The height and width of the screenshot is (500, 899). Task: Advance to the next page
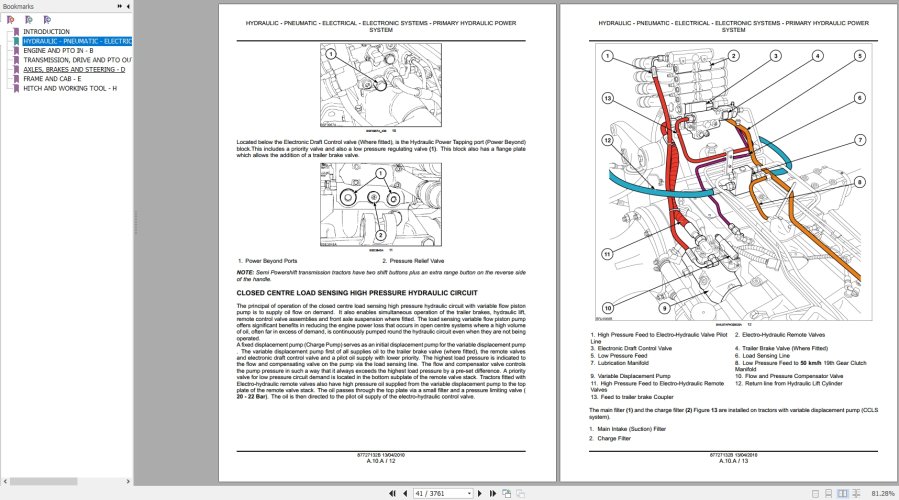point(480,494)
